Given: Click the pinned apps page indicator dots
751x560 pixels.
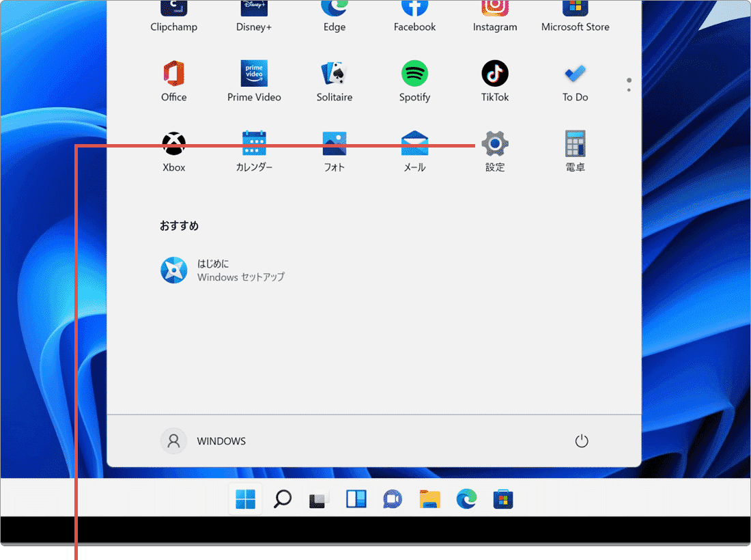Looking at the screenshot, I should (x=629, y=85).
